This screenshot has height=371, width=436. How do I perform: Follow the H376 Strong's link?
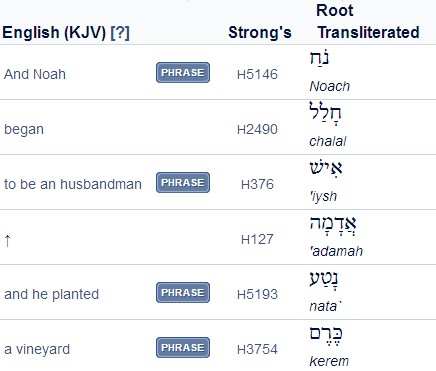pos(257,184)
